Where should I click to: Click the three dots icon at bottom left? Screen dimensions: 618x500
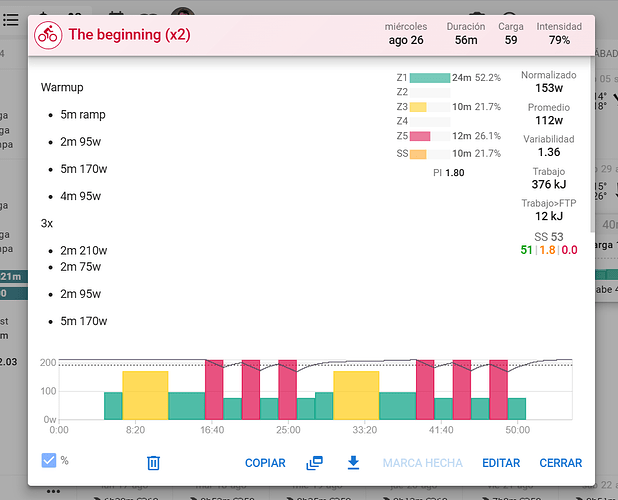(x=53, y=491)
